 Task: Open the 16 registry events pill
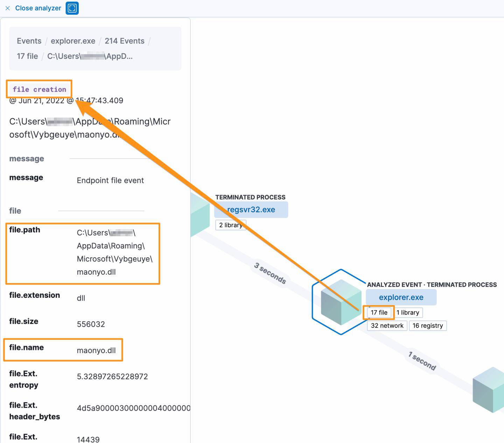click(x=427, y=326)
